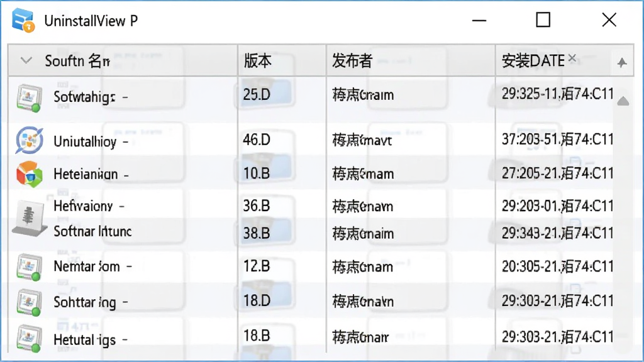The image size is (644, 362).
Task: Click the install date starting 29:325-11
Action: [x=557, y=94]
